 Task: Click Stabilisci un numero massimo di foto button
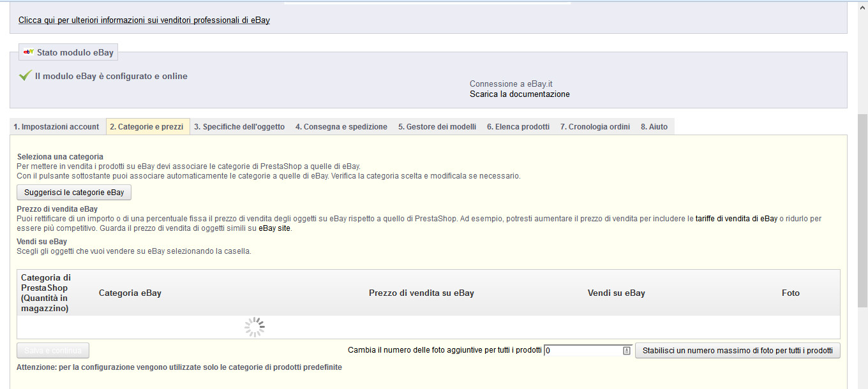pyautogui.click(x=738, y=350)
